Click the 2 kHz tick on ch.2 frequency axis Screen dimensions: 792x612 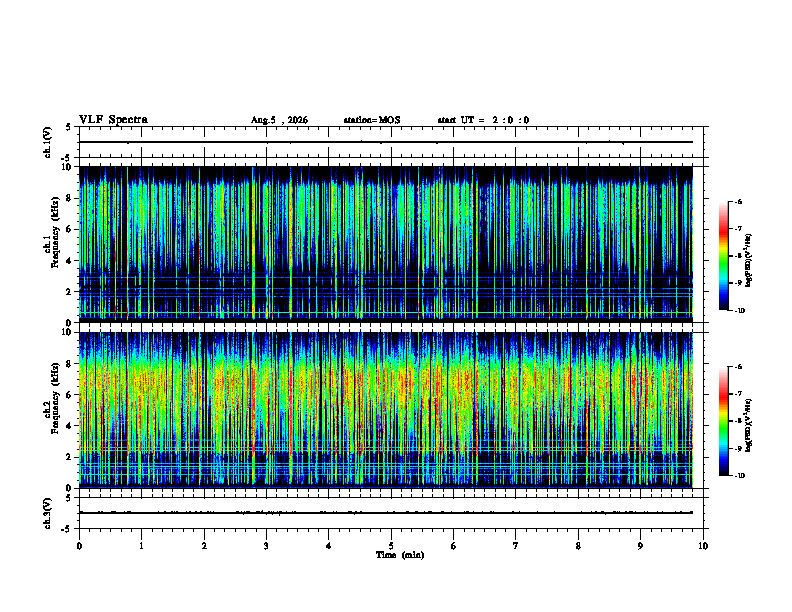[70, 457]
